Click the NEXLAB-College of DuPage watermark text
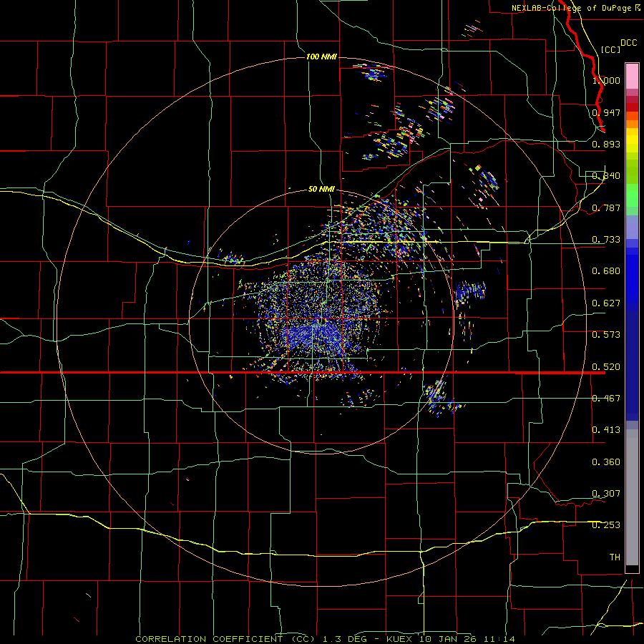The height and width of the screenshot is (644, 644). (x=571, y=8)
